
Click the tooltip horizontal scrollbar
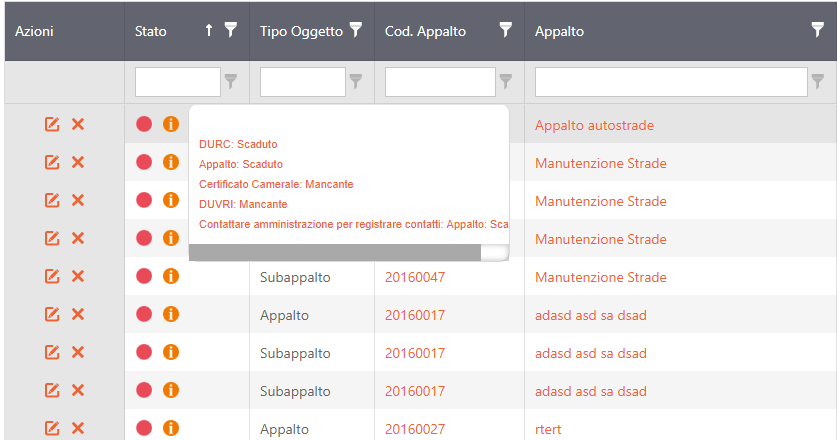coord(335,253)
